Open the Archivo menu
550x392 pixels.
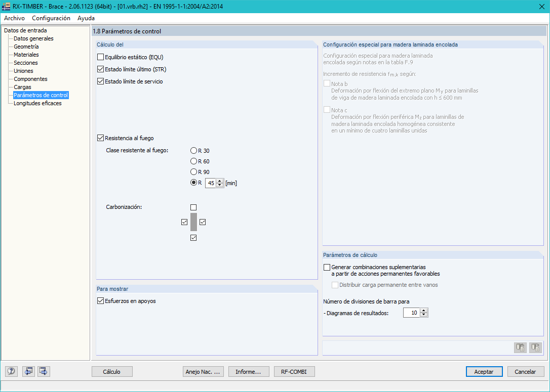pyautogui.click(x=14, y=18)
